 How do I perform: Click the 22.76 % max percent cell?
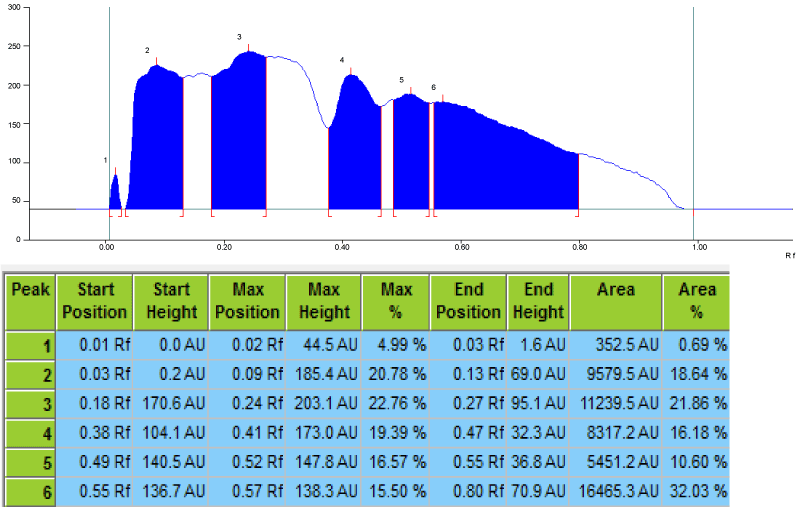coord(395,404)
